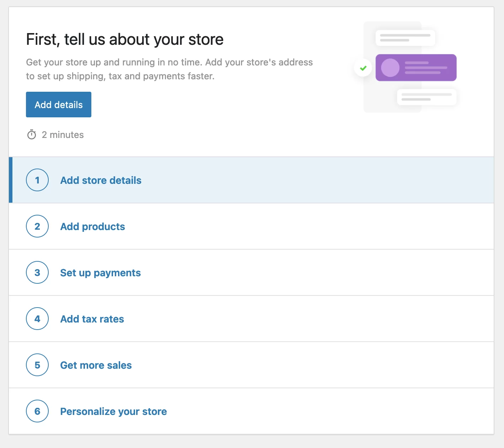
Task: Open the Set up payments step
Action: 251,272
